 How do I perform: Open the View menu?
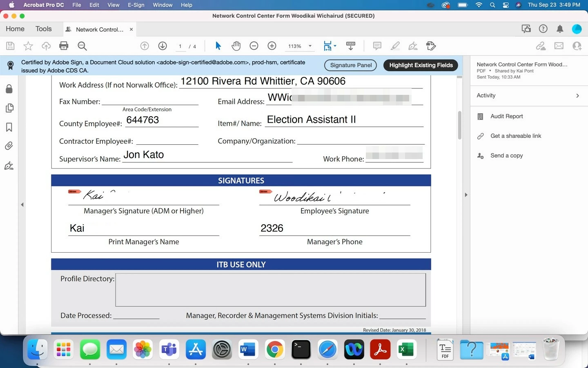tap(114, 5)
